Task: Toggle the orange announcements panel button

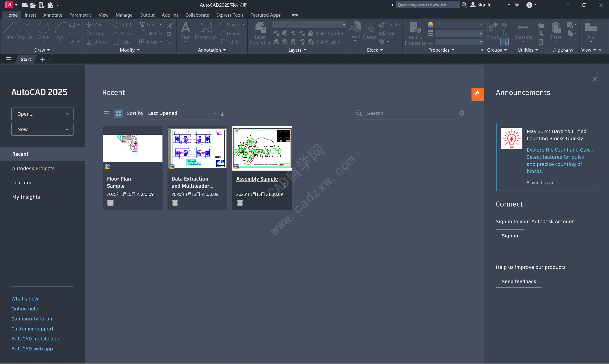Action: point(477,94)
